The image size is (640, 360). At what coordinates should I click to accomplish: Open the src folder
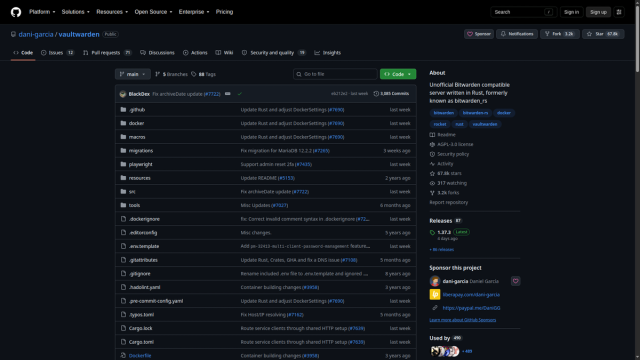click(132, 191)
